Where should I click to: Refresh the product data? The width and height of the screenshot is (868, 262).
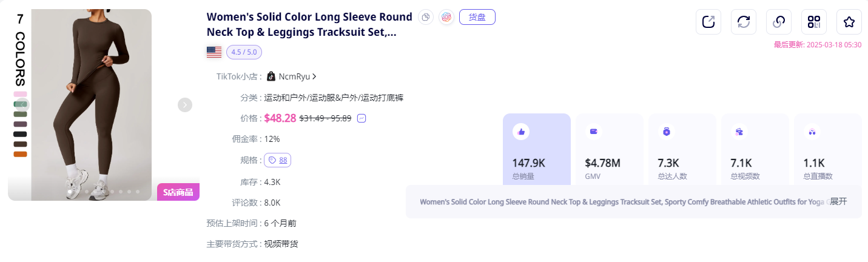744,22
